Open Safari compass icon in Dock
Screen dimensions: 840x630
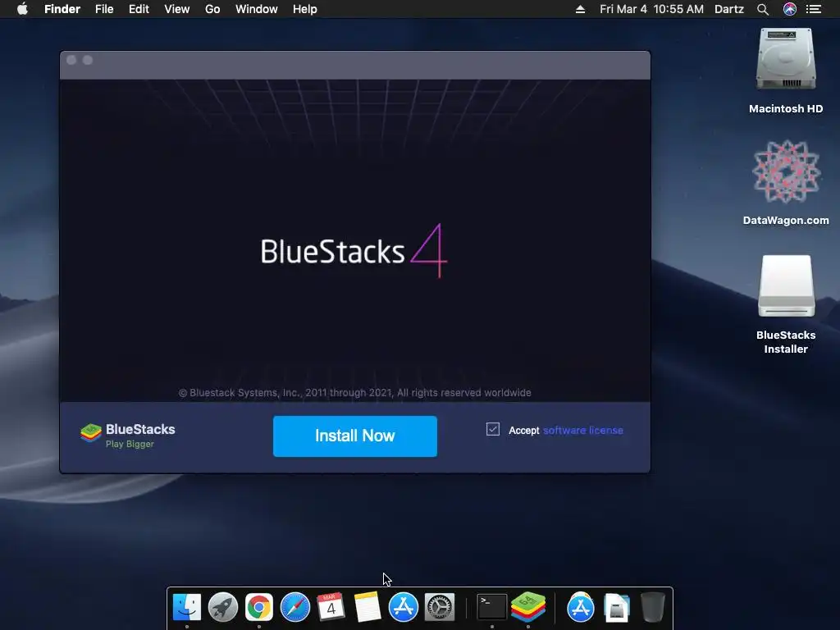point(295,608)
